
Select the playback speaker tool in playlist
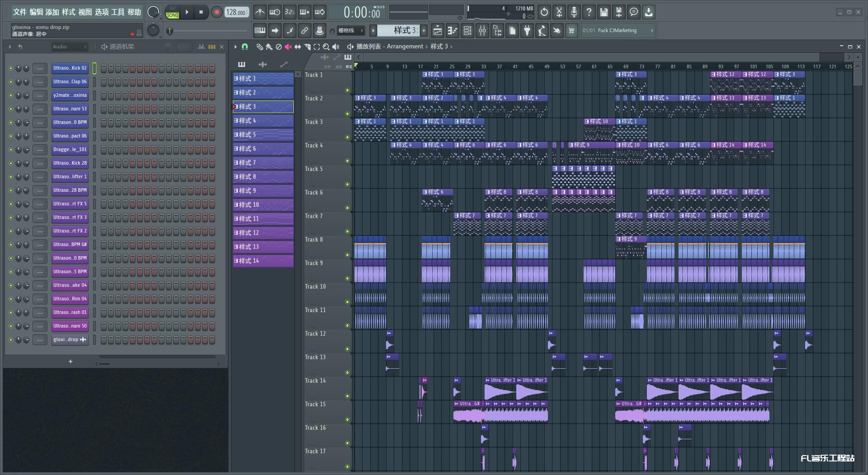click(335, 47)
